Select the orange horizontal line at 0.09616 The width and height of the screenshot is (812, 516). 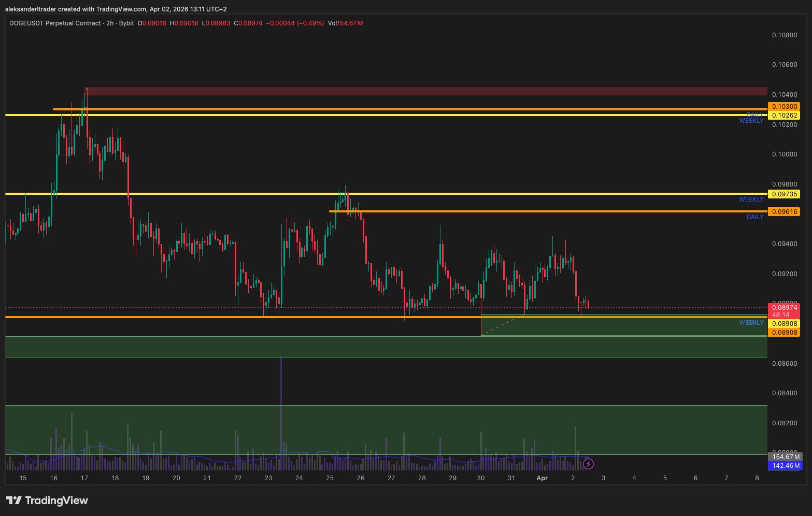click(x=518, y=211)
